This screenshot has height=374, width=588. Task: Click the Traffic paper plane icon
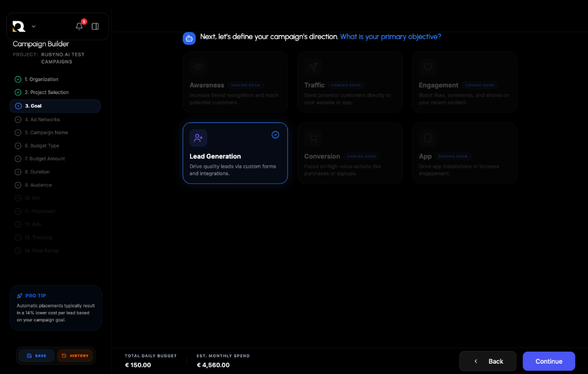pyautogui.click(x=313, y=67)
